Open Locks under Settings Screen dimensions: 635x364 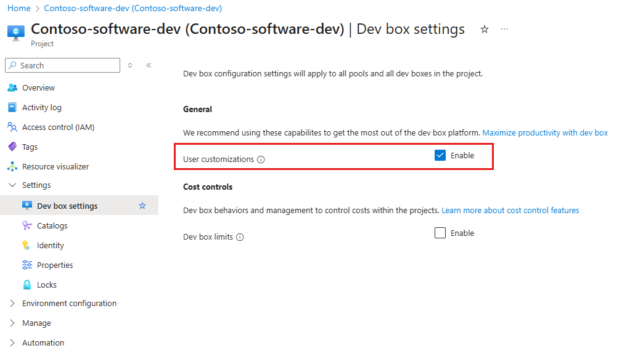47,285
